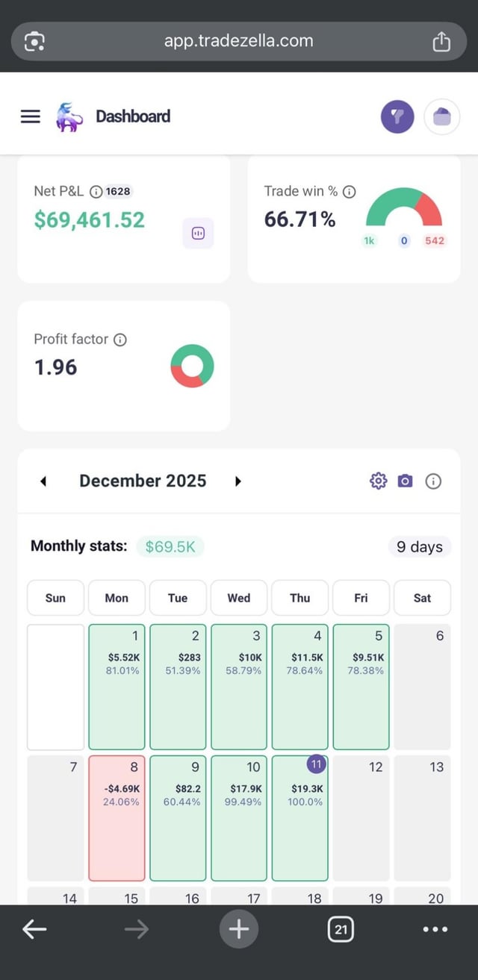Open the purple chart widget under Net P&L
This screenshot has height=980, width=478.
pos(198,234)
